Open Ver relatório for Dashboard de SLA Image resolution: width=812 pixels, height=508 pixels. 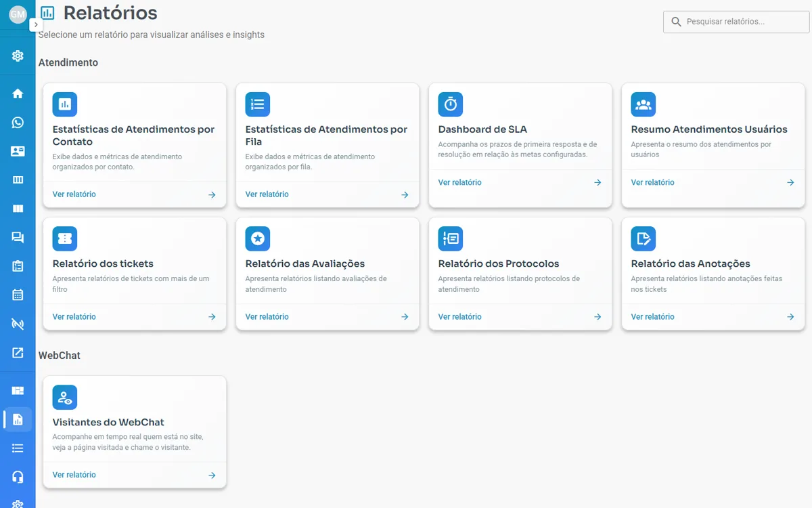click(460, 182)
